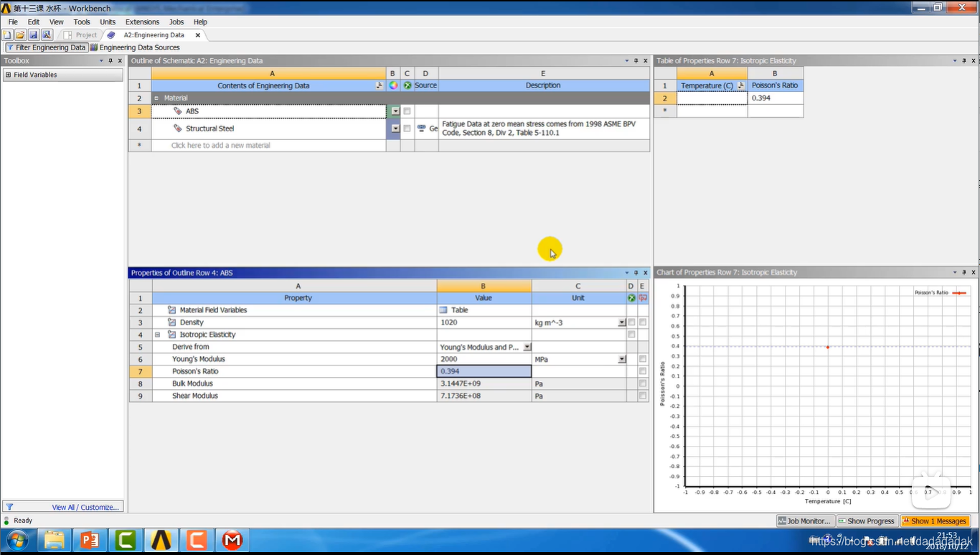Pin the Table of Properties panel
The width and height of the screenshot is (980, 555).
pyautogui.click(x=964, y=61)
